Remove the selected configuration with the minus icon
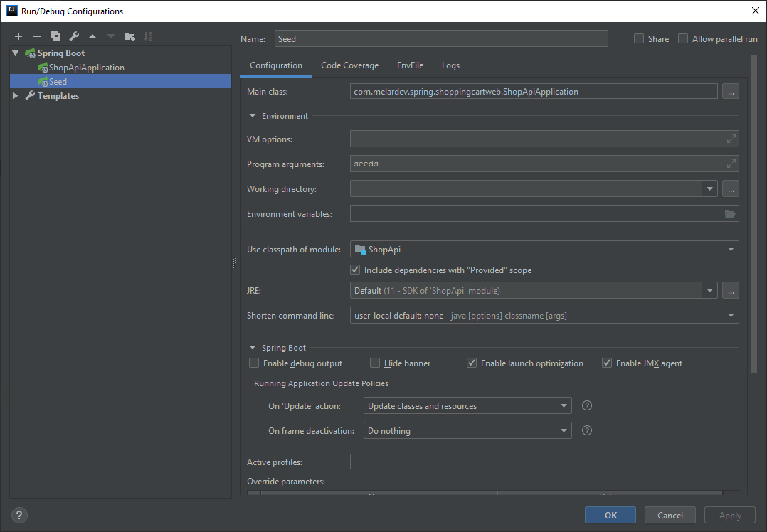 pos(37,36)
